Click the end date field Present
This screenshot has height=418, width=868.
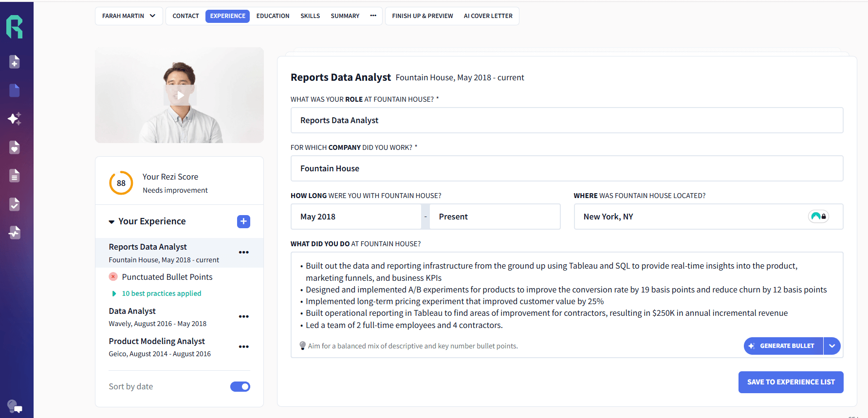pyautogui.click(x=495, y=217)
